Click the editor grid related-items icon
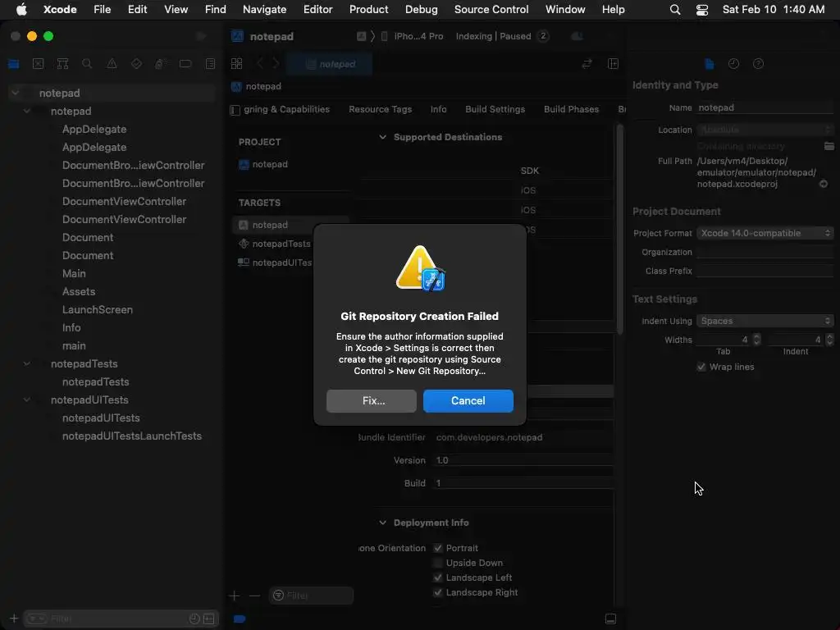The width and height of the screenshot is (840, 630). pos(236,64)
